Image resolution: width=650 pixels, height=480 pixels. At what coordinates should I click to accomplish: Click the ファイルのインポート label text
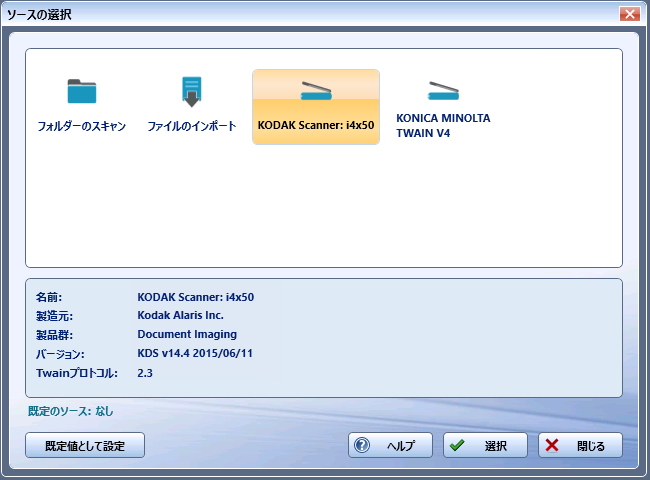(192, 126)
